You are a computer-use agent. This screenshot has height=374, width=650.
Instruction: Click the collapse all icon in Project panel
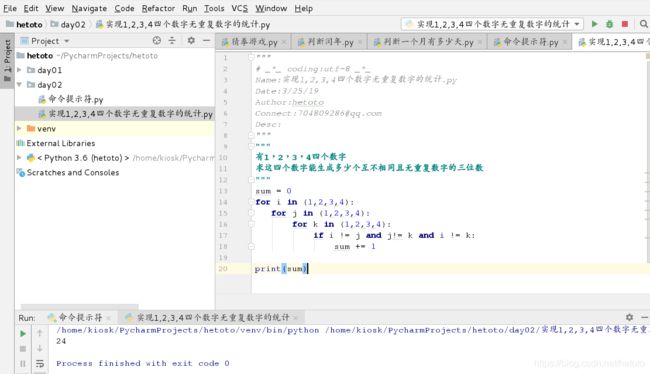pos(172,40)
